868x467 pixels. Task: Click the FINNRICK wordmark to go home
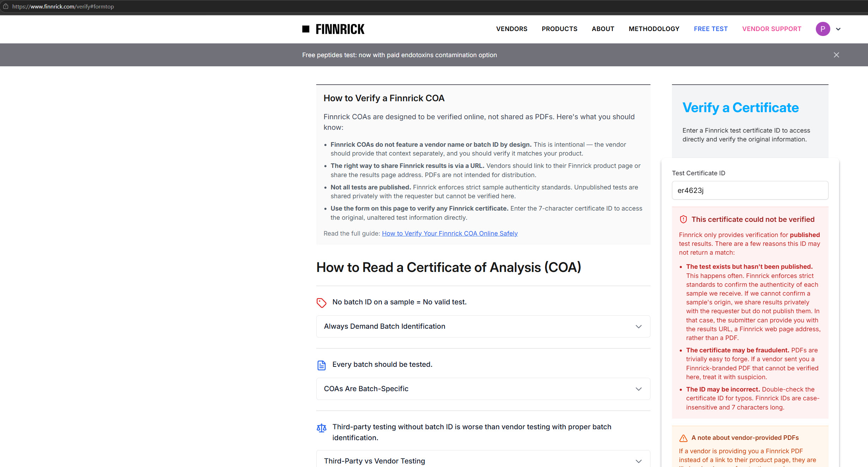click(x=340, y=29)
